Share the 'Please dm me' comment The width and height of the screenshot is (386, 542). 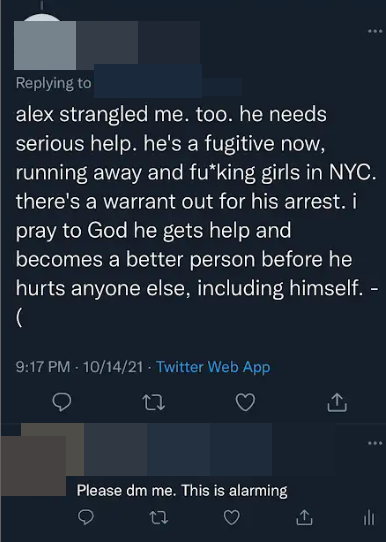(x=304, y=517)
